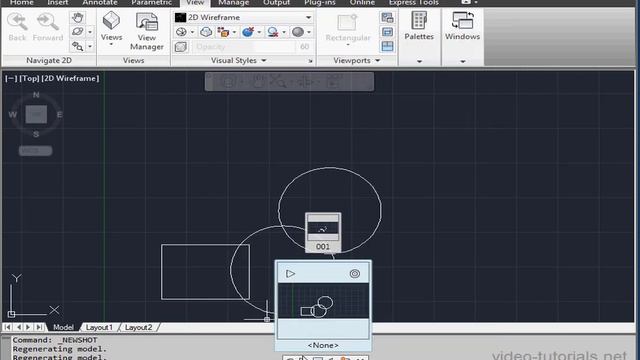This screenshot has height=360, width=640.
Task: Expand the gray sphere dropdown arrow
Action: coord(309,32)
